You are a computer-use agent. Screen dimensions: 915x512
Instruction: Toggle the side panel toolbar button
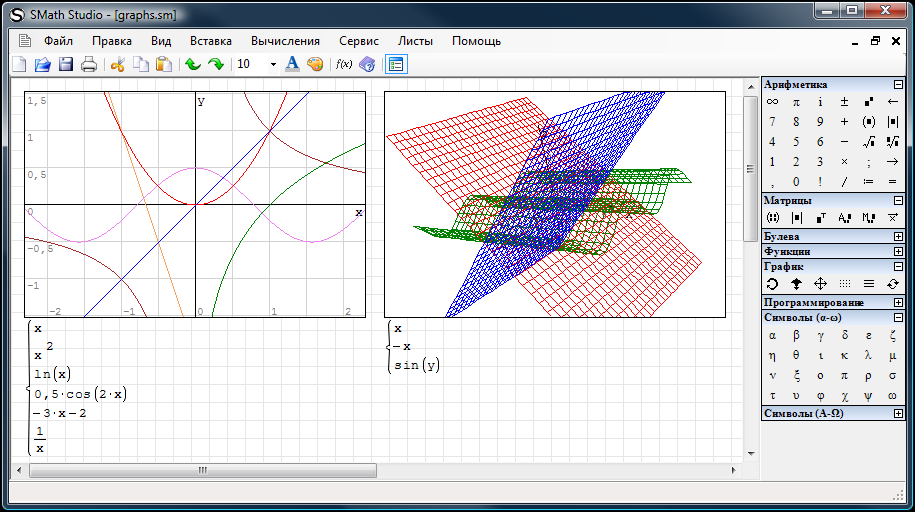(x=396, y=64)
